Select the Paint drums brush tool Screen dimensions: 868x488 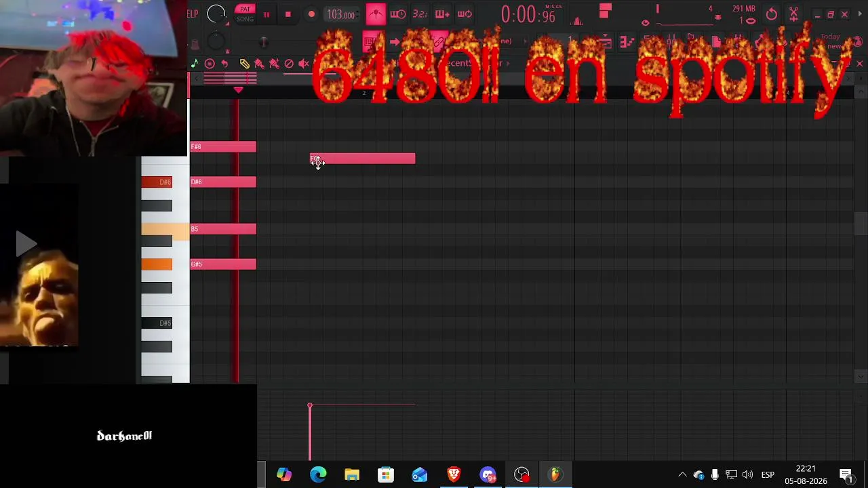(x=274, y=64)
